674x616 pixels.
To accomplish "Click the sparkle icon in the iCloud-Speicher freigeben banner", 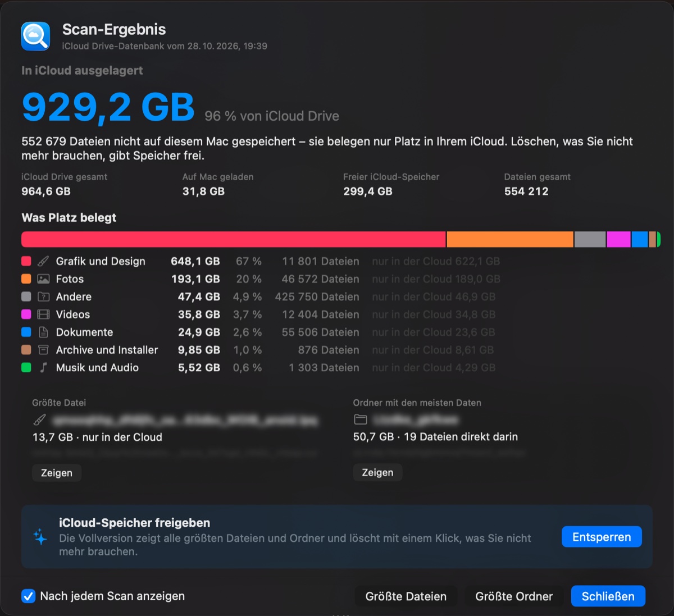I will (40, 537).
